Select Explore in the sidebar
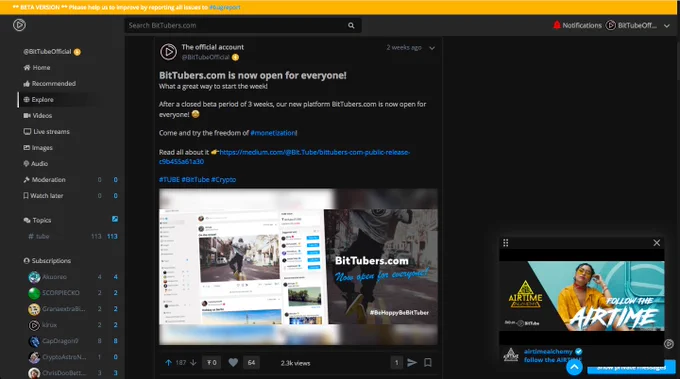 point(39,100)
